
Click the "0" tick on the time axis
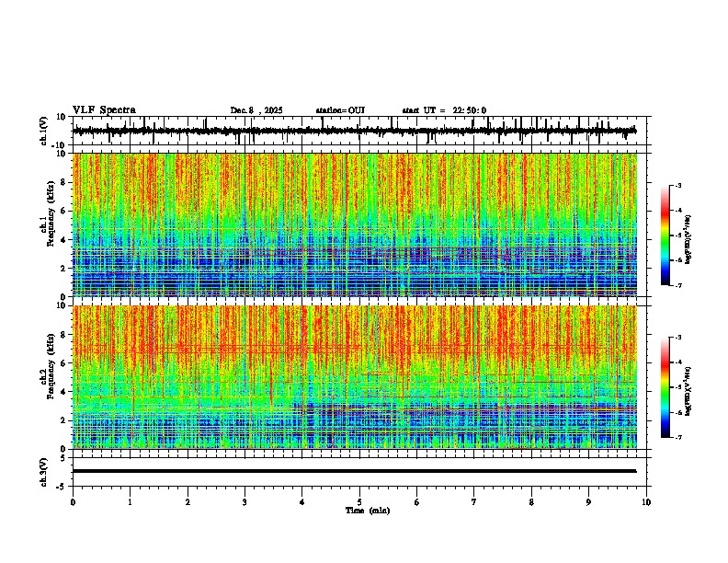(73, 502)
